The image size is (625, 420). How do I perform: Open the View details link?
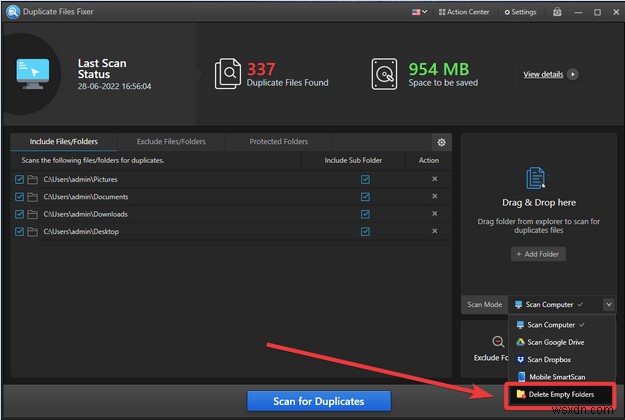pos(543,75)
